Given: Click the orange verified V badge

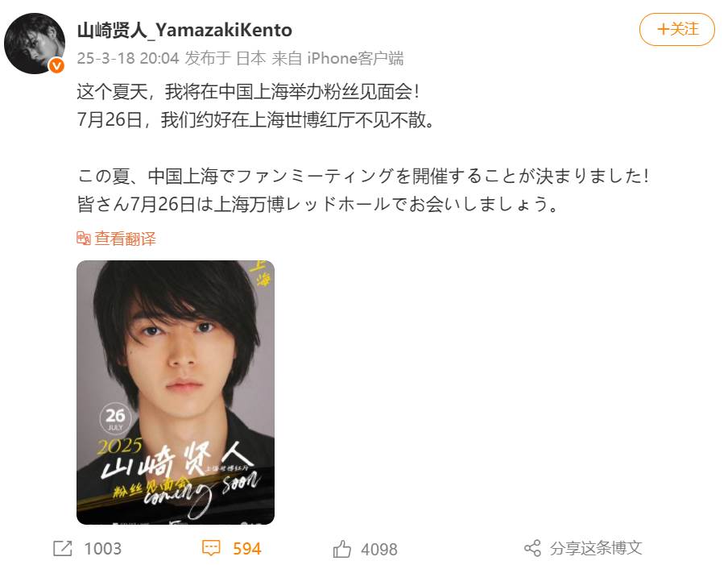Looking at the screenshot, I should [x=56, y=66].
